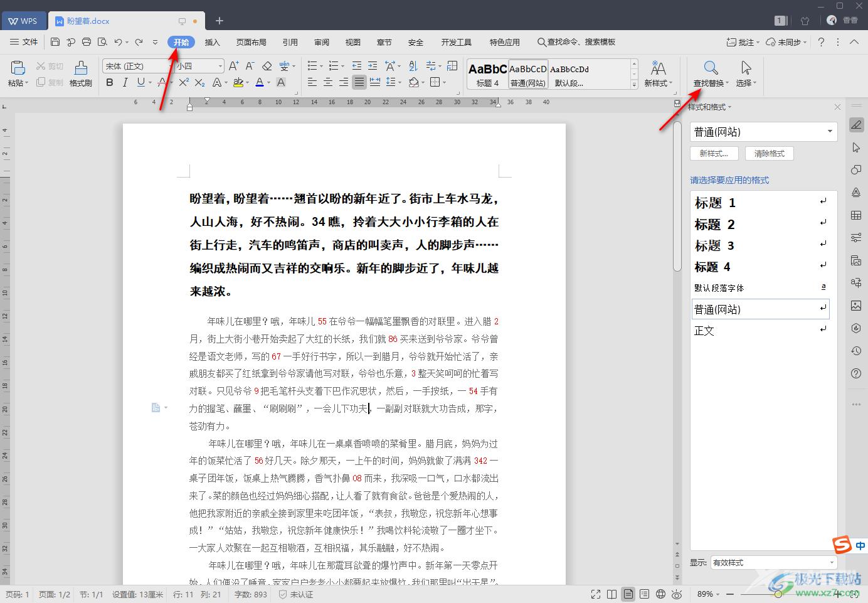Apply subscript X₂ formatting
Image resolution: width=868 pixels, height=603 pixels.
pyautogui.click(x=199, y=82)
